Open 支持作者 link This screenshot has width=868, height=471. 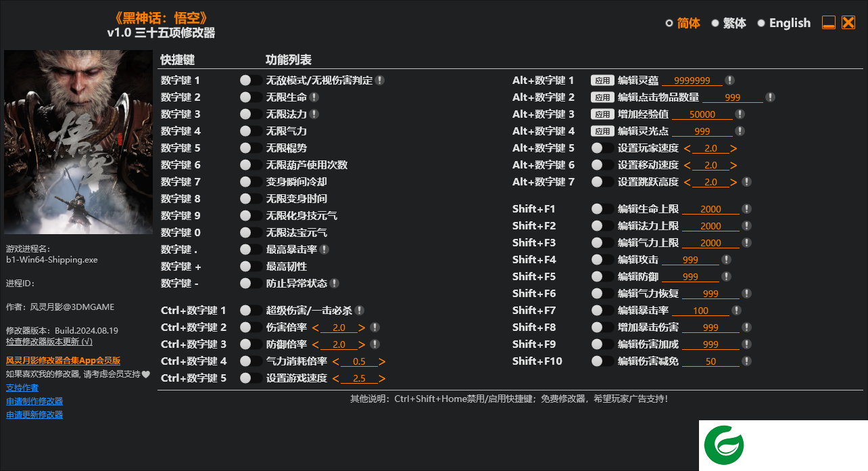22,388
